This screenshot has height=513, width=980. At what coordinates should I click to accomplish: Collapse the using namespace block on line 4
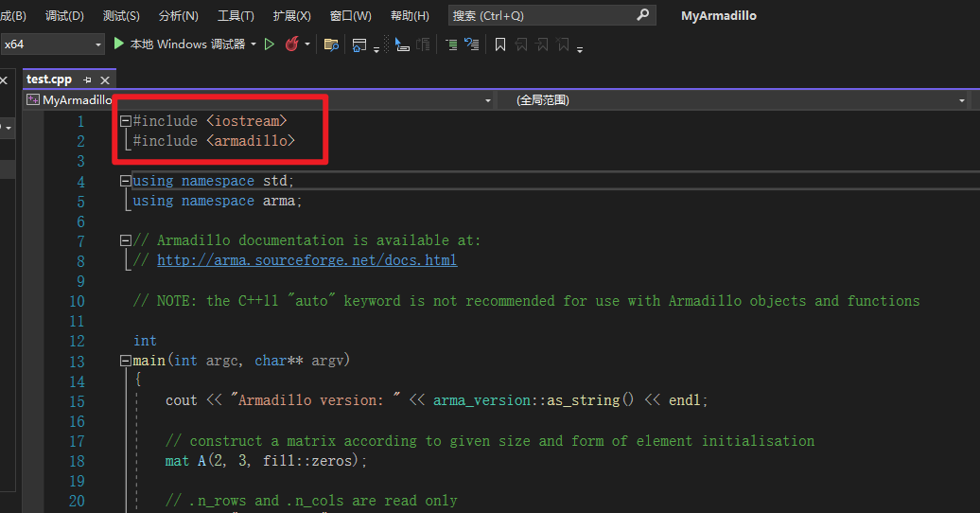click(125, 182)
